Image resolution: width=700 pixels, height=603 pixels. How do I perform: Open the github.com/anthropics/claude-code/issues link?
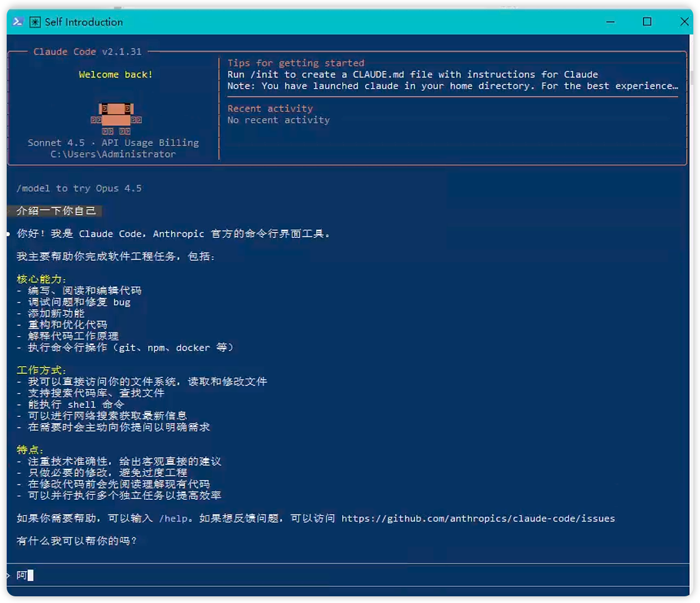478,518
